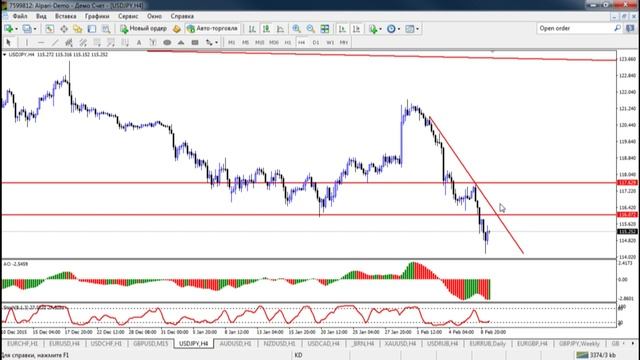This screenshot has width=640, height=360.
Task: Expand the Periods dropdown arrow
Action: coord(399,29)
